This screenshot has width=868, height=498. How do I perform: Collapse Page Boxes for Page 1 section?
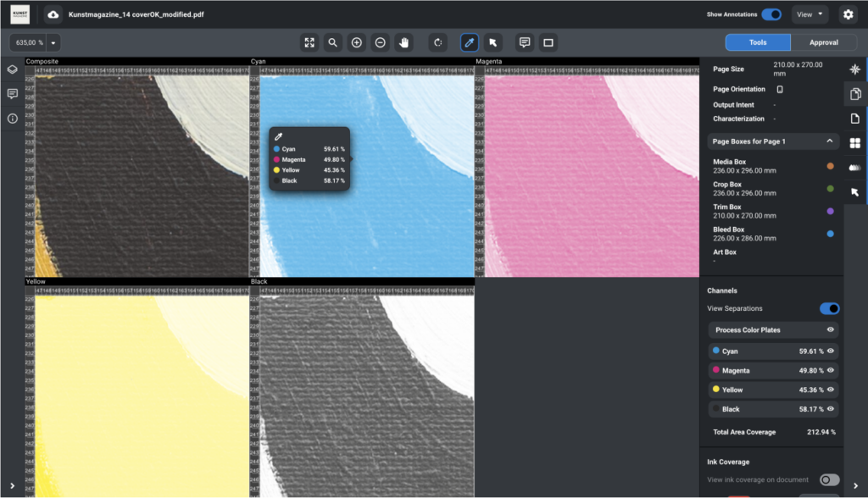[x=829, y=141]
